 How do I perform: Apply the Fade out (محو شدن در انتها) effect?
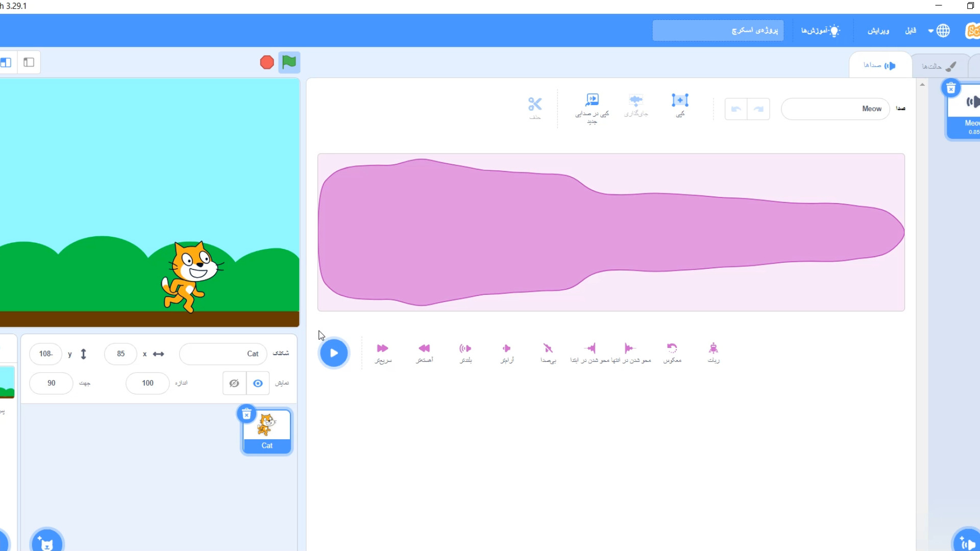click(x=631, y=353)
